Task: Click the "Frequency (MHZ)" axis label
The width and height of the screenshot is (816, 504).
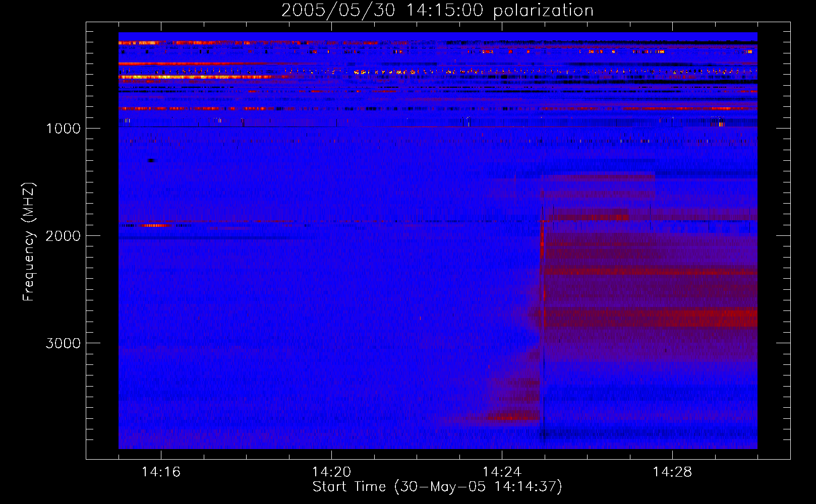Action: point(29,242)
